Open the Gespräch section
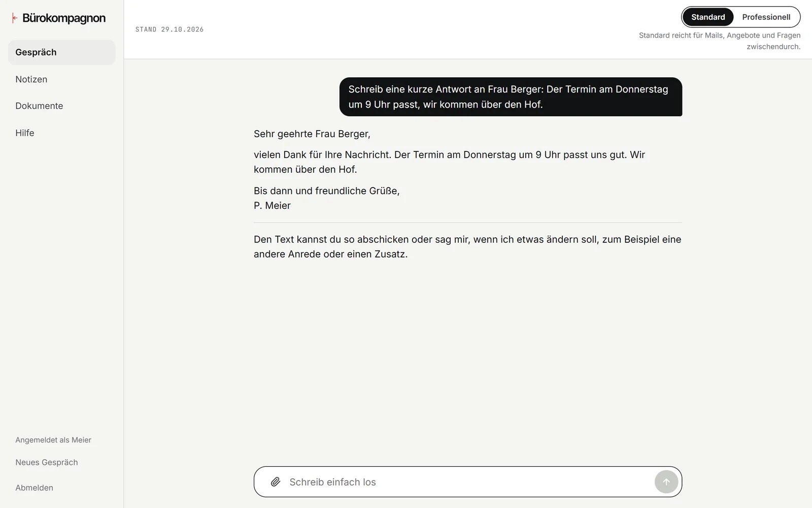This screenshot has width=812, height=508. pyautogui.click(x=62, y=52)
